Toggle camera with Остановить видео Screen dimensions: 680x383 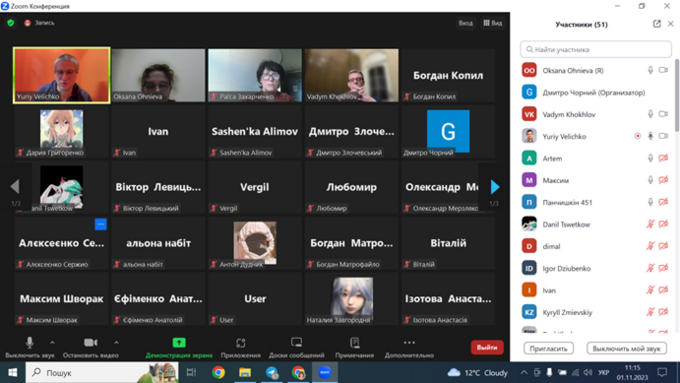pos(91,343)
